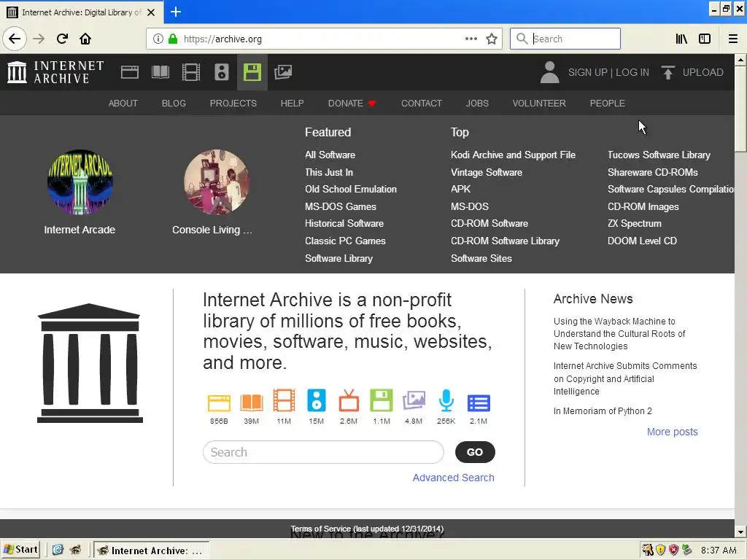747x560 pixels.
Task: Click the blue list icon labeled 2.1M
Action: [479, 402]
